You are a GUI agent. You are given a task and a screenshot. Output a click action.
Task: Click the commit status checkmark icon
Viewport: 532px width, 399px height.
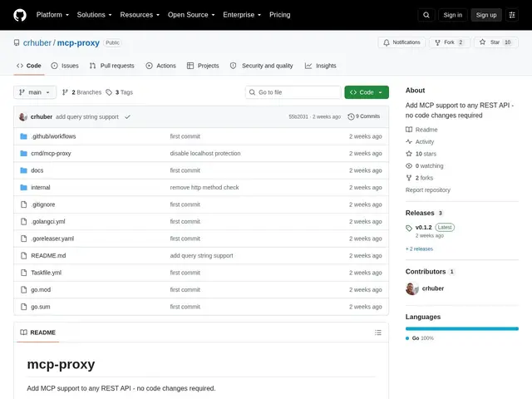tap(127, 116)
